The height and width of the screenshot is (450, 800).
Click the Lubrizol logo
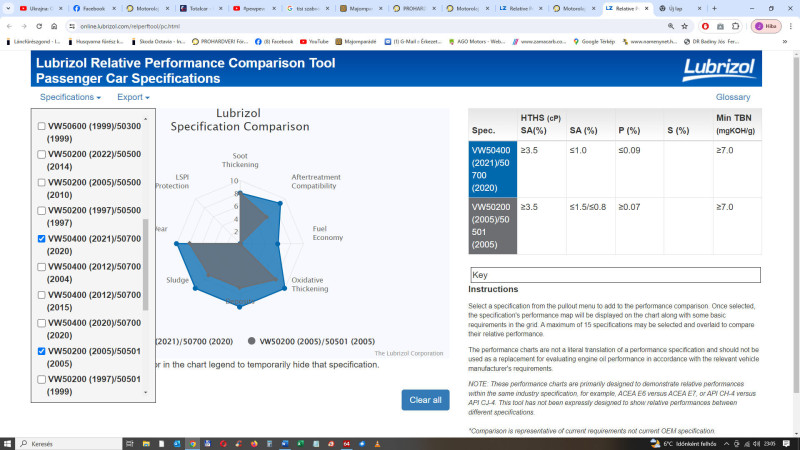pos(718,69)
